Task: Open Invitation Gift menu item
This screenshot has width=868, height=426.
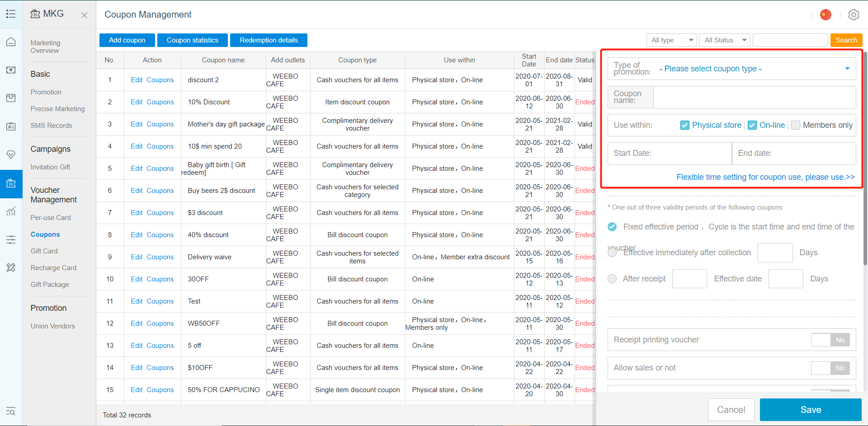Action: pyautogui.click(x=50, y=167)
